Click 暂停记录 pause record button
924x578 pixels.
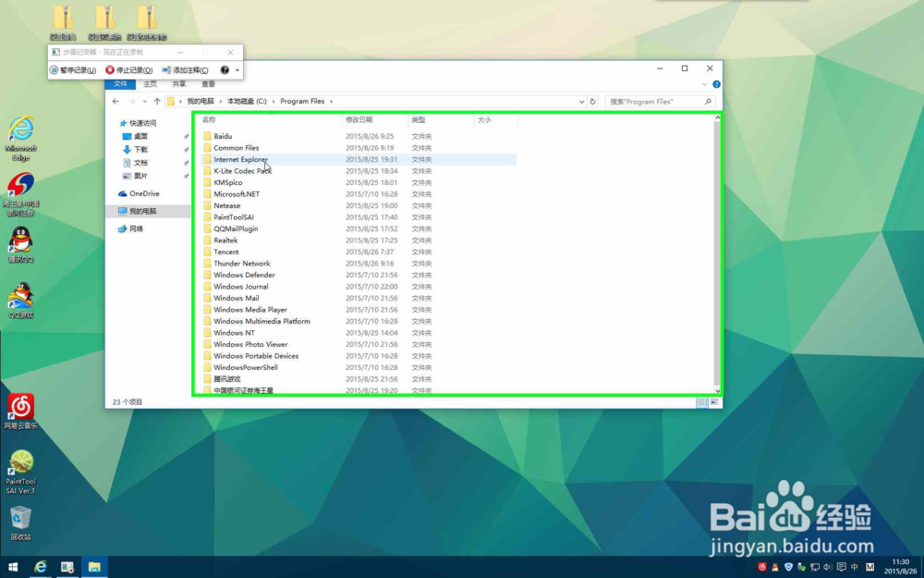click(x=73, y=70)
